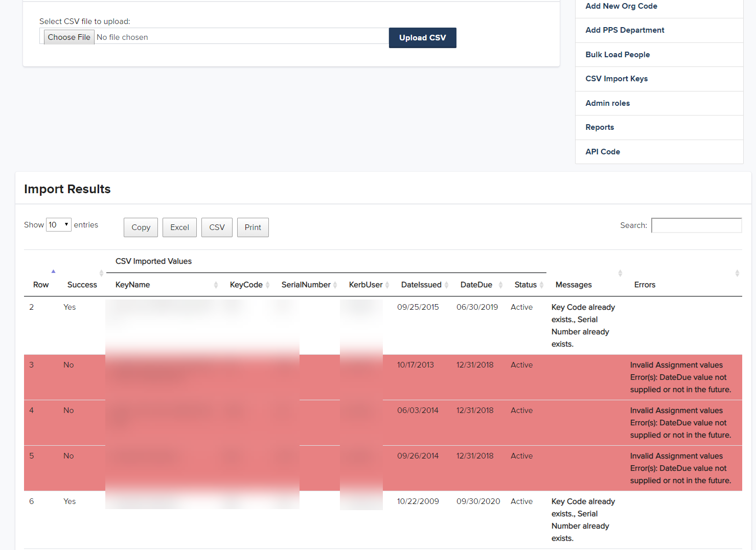Go to Bulk Load People
This screenshot has height=550, width=756.
tap(617, 55)
